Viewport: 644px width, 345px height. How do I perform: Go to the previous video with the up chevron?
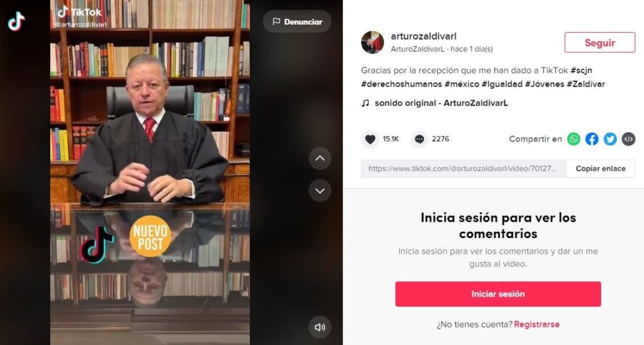pyautogui.click(x=320, y=158)
